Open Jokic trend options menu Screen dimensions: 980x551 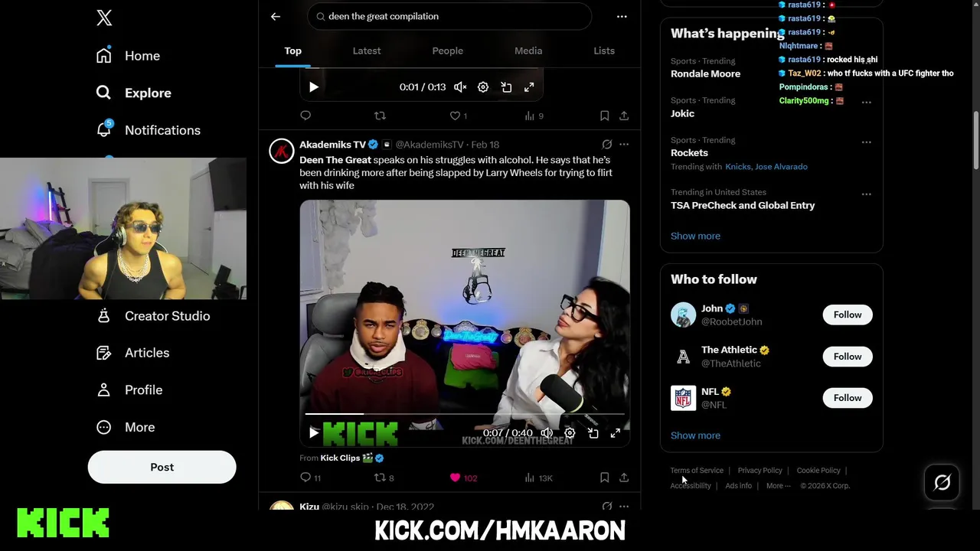(866, 102)
